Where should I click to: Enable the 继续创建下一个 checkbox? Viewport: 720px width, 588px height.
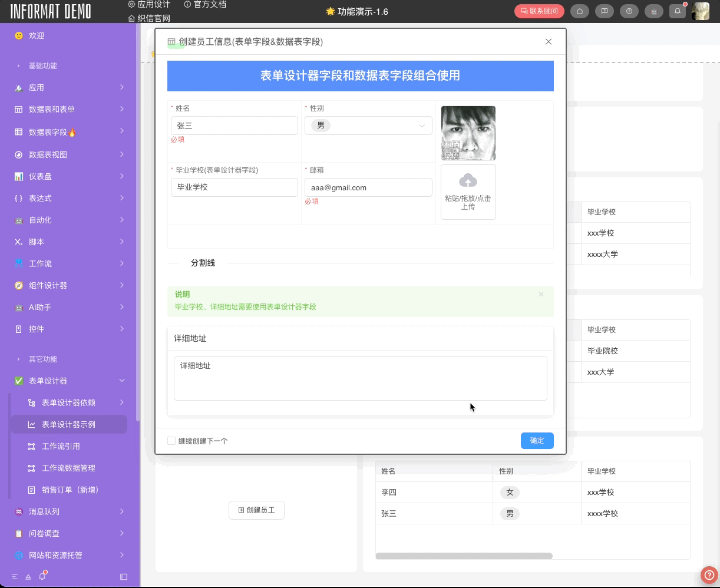click(171, 440)
